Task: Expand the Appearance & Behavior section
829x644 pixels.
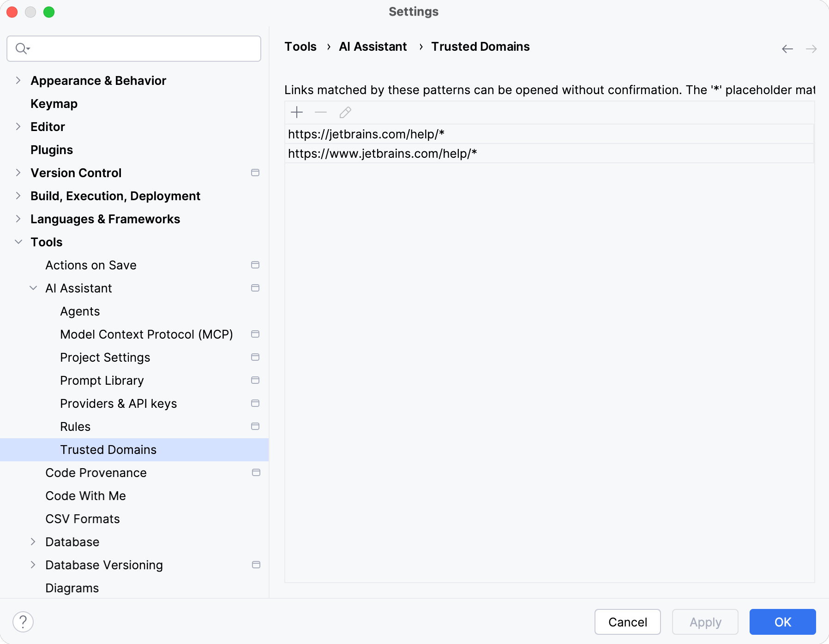Action: 18,80
